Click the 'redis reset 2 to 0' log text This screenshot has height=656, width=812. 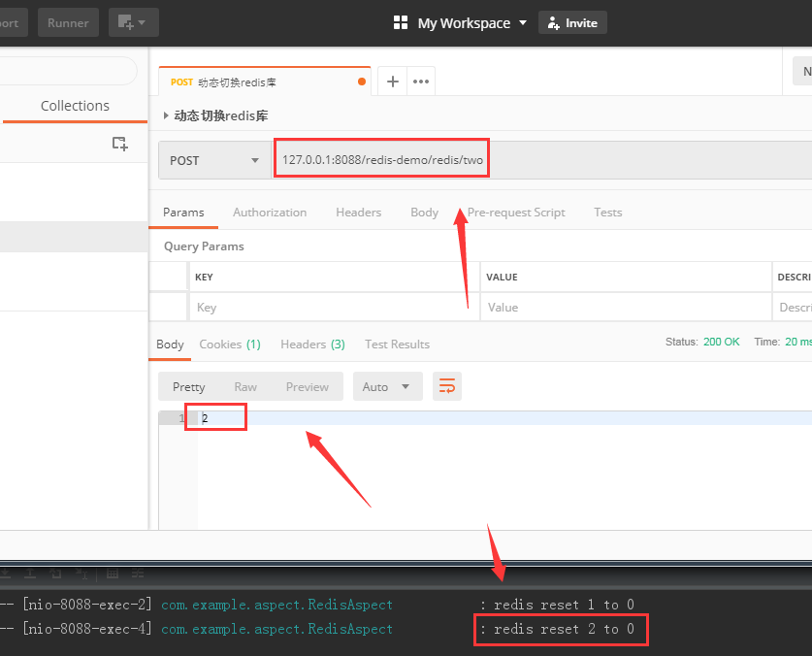(564, 629)
